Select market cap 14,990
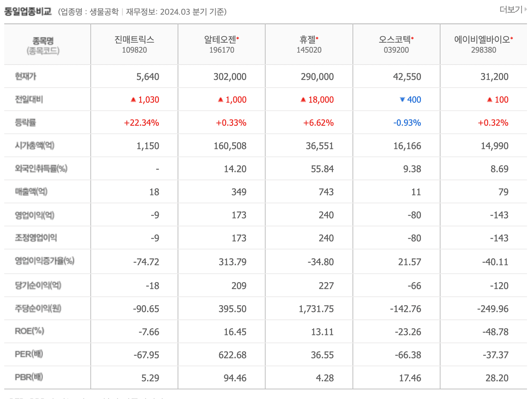This screenshot has height=399, width=532. pos(494,146)
